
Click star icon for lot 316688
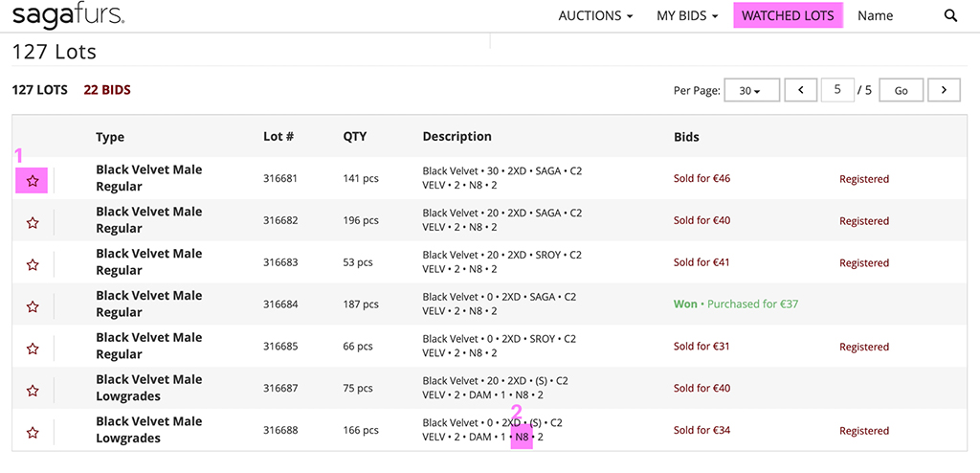tap(33, 433)
